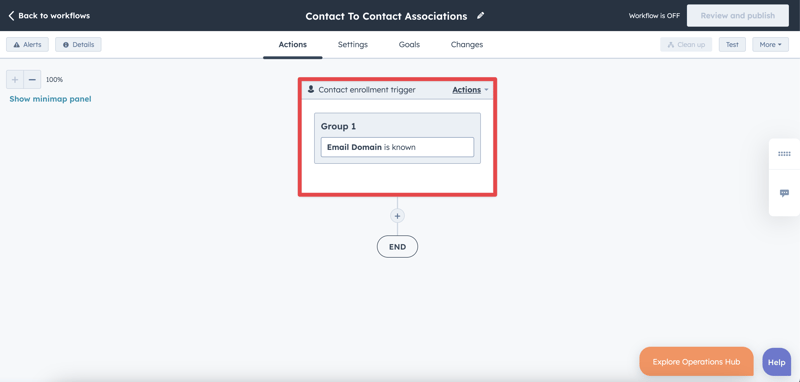
Task: Open the grid icon panel on the right edge
Action: (784, 154)
